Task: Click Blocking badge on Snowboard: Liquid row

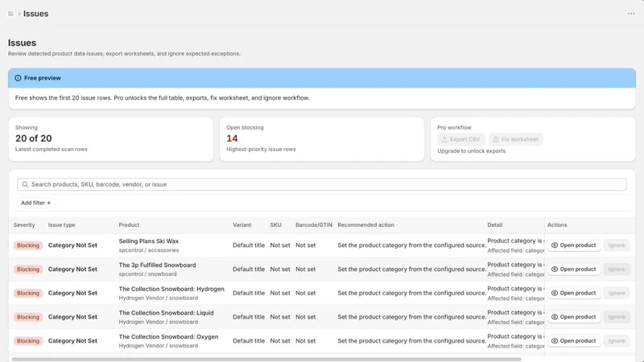Action: coord(28,317)
